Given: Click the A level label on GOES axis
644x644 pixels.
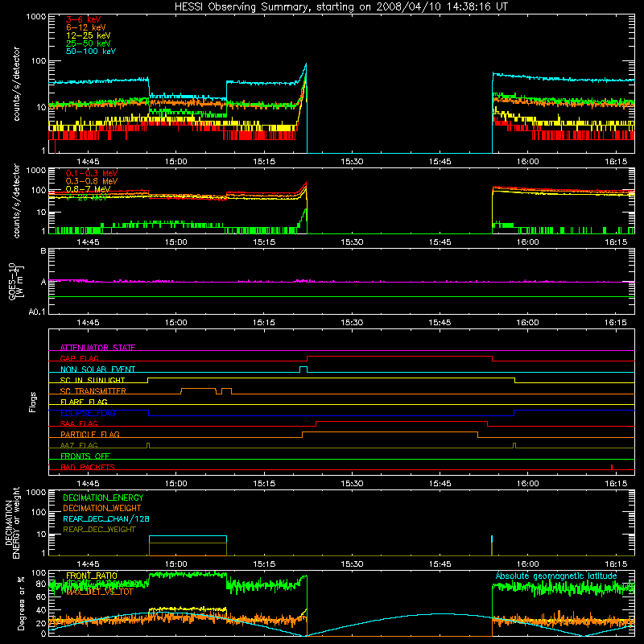Looking at the screenshot, I should tap(43, 283).
